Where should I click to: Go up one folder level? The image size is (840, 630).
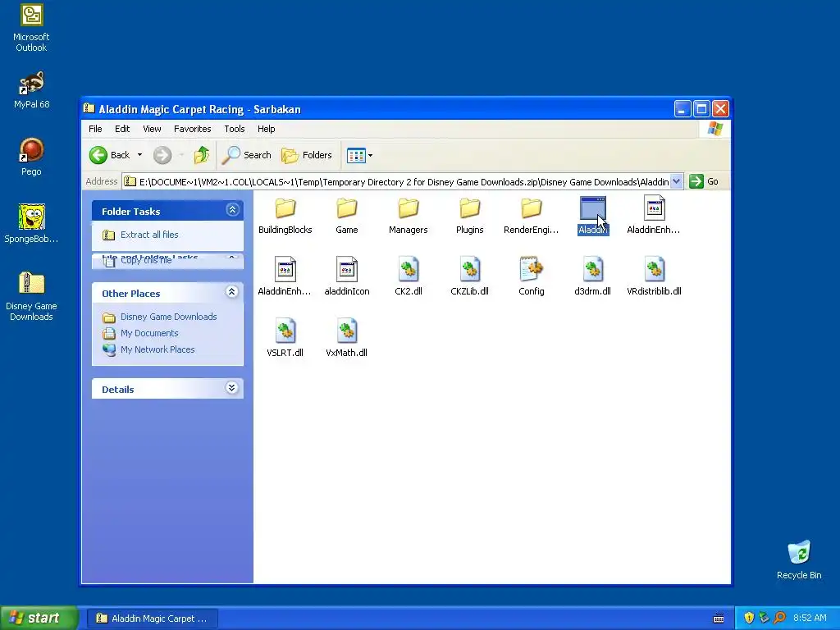coord(202,155)
